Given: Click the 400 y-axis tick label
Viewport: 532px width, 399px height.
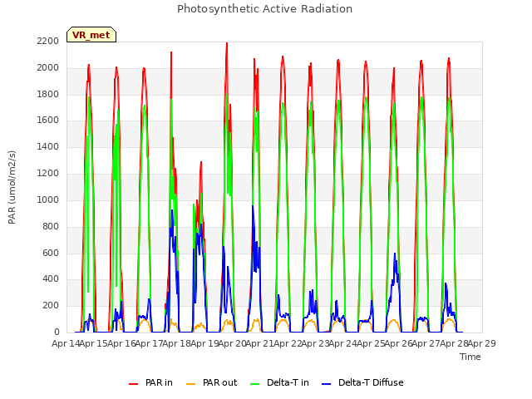Looking at the screenshot, I should 51,279.
